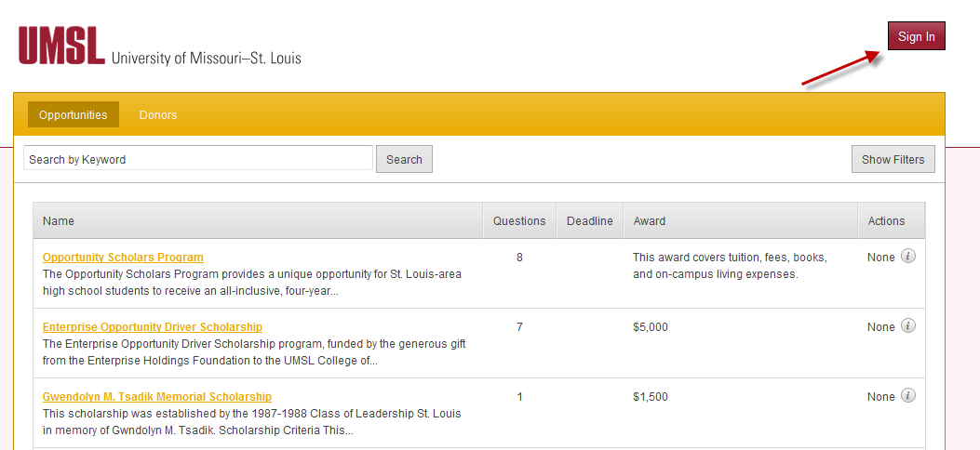
Task: View info icon for Enterprise Opportunity Driver Scholarship
Action: [908, 326]
